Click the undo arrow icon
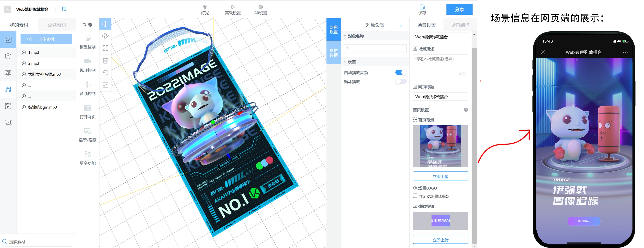The width and height of the screenshot is (644, 248). (x=105, y=73)
